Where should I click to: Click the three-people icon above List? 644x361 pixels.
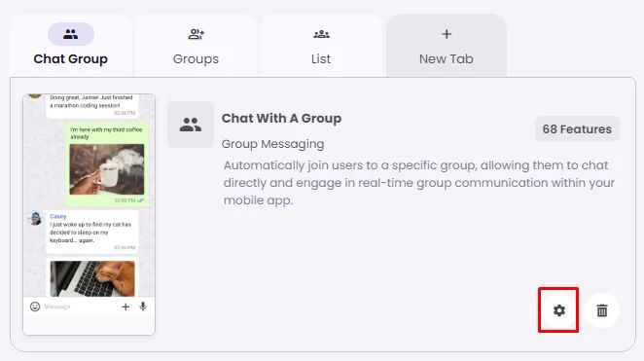[321, 34]
